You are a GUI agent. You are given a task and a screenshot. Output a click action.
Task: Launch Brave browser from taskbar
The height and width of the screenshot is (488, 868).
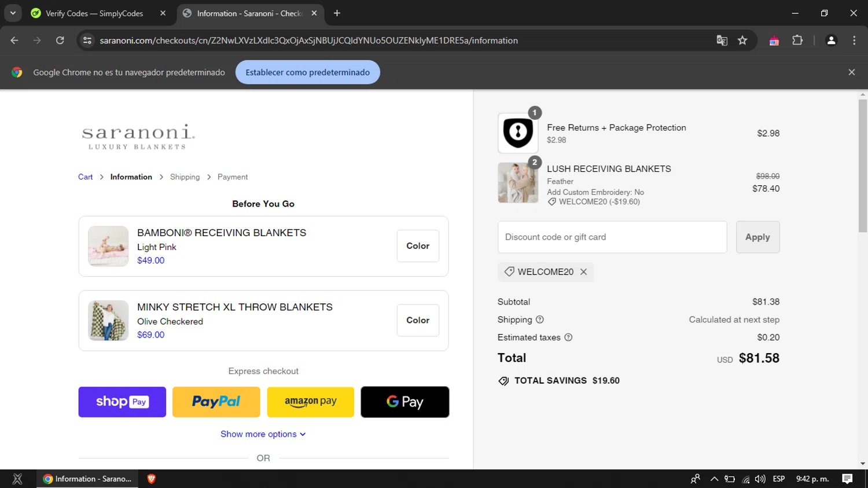(x=152, y=479)
